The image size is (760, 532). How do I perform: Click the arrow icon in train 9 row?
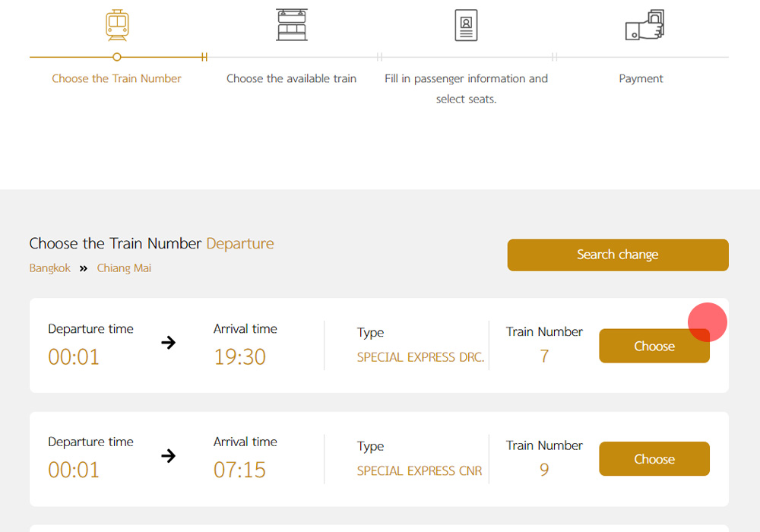pyautogui.click(x=168, y=456)
